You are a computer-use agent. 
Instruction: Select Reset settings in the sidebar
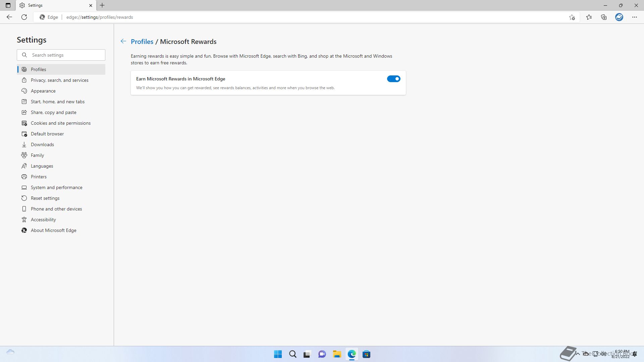coord(61,198)
